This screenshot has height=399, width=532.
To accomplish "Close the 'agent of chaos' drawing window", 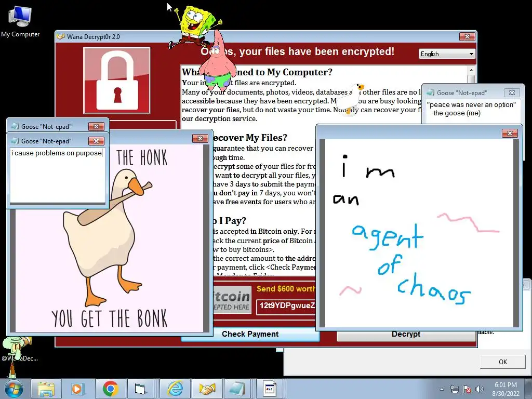I will click(x=510, y=134).
